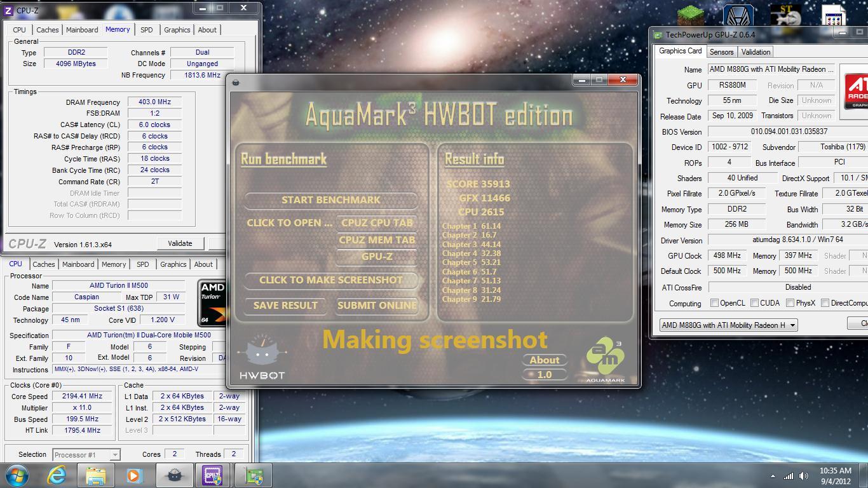This screenshot has height=488, width=868.
Task: Open the SPD tab in upper CPU-Z window
Action: [146, 30]
